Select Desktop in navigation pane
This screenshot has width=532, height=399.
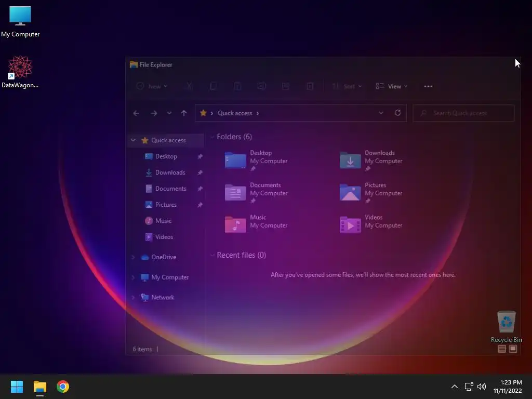point(166,156)
